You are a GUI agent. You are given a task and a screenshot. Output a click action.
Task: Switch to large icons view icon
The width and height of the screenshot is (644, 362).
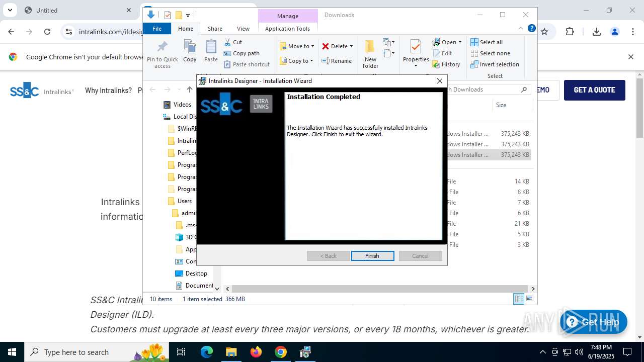(529, 299)
